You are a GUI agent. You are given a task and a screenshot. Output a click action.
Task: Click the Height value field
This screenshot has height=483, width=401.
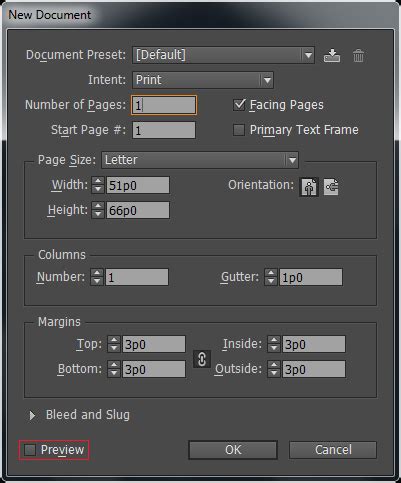click(138, 210)
